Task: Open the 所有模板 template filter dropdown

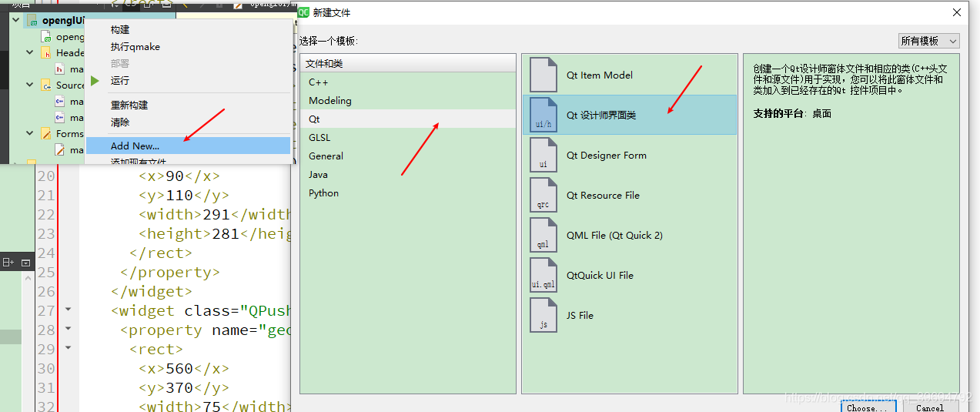Action: tap(929, 41)
